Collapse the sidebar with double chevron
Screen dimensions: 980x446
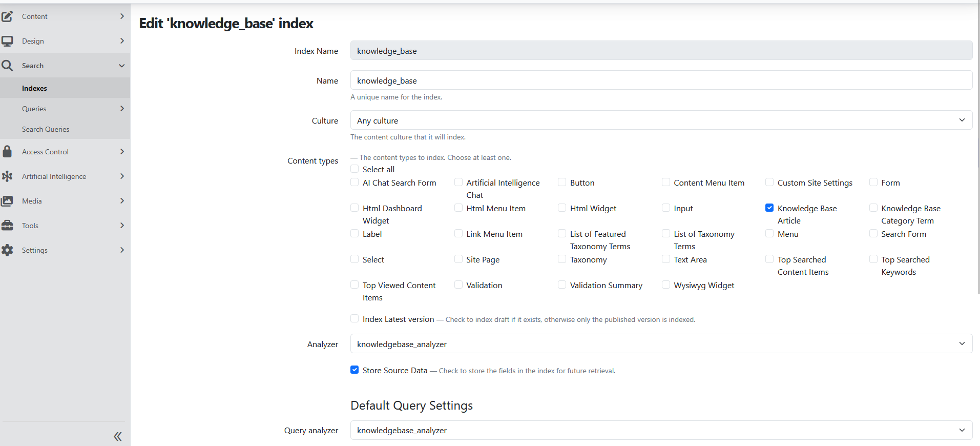tap(118, 436)
